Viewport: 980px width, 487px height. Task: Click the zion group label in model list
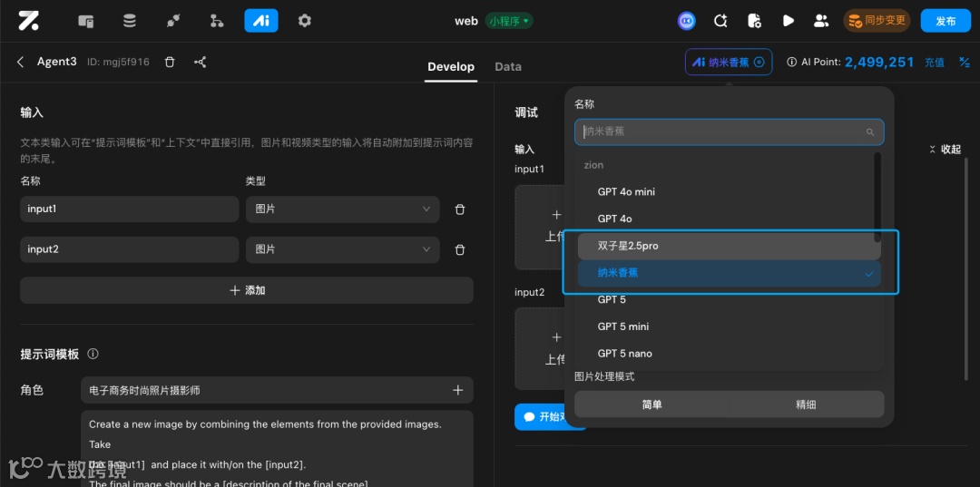593,165
